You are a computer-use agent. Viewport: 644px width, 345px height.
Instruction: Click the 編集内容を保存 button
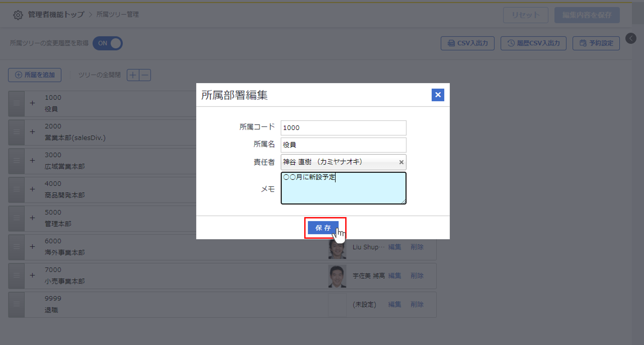pos(587,15)
